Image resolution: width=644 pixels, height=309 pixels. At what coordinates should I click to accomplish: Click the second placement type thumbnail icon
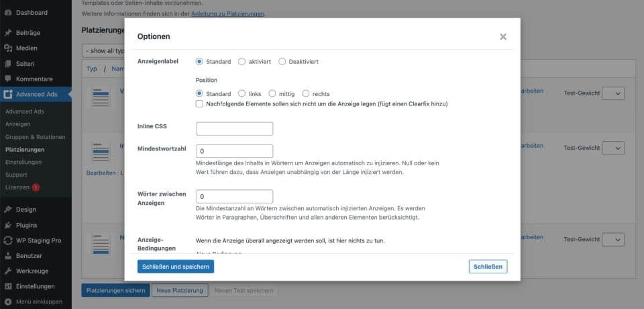101,152
